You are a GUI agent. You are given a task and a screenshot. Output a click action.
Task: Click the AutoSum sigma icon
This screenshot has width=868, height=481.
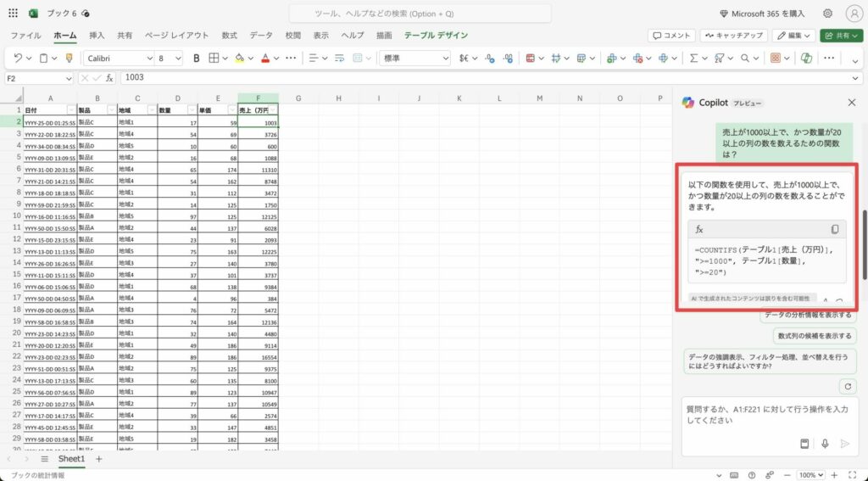693,59
